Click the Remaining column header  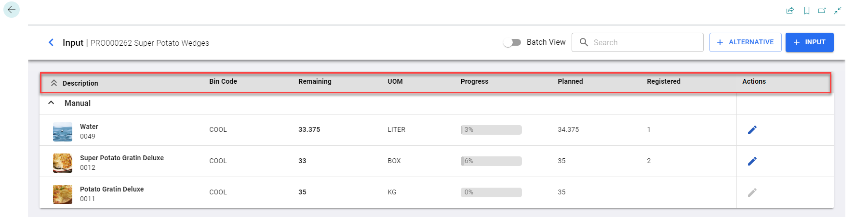pyautogui.click(x=315, y=81)
